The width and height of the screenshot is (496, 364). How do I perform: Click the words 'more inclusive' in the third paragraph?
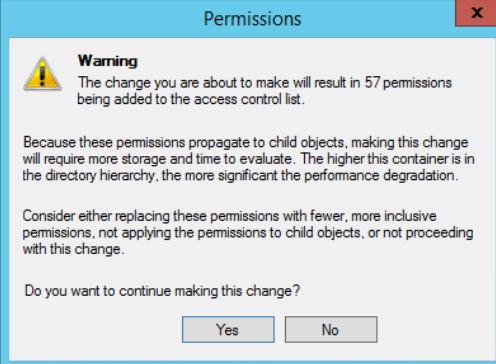394,216
